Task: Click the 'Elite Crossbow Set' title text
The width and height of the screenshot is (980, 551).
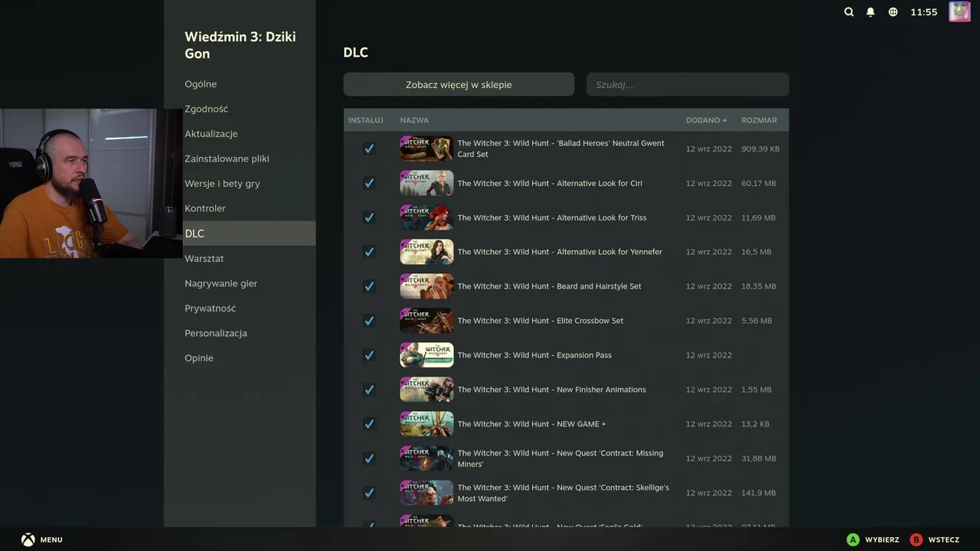Action: tap(541, 321)
